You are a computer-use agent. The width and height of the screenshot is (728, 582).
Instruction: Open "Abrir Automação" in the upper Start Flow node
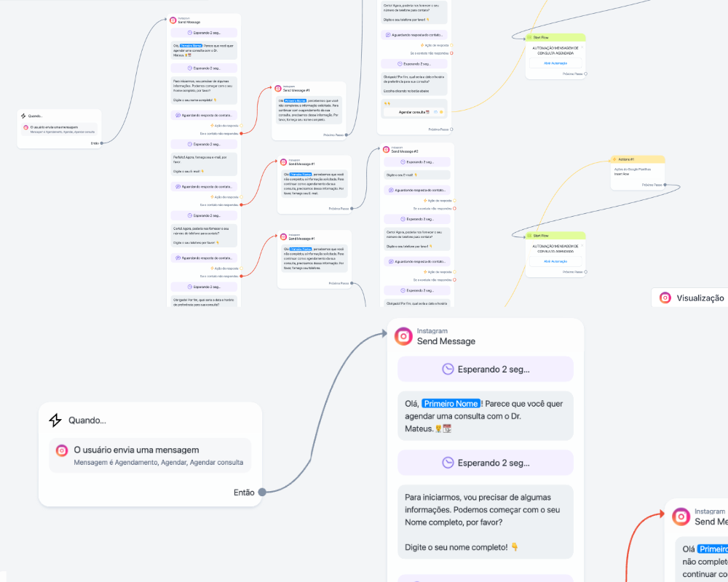555,63
